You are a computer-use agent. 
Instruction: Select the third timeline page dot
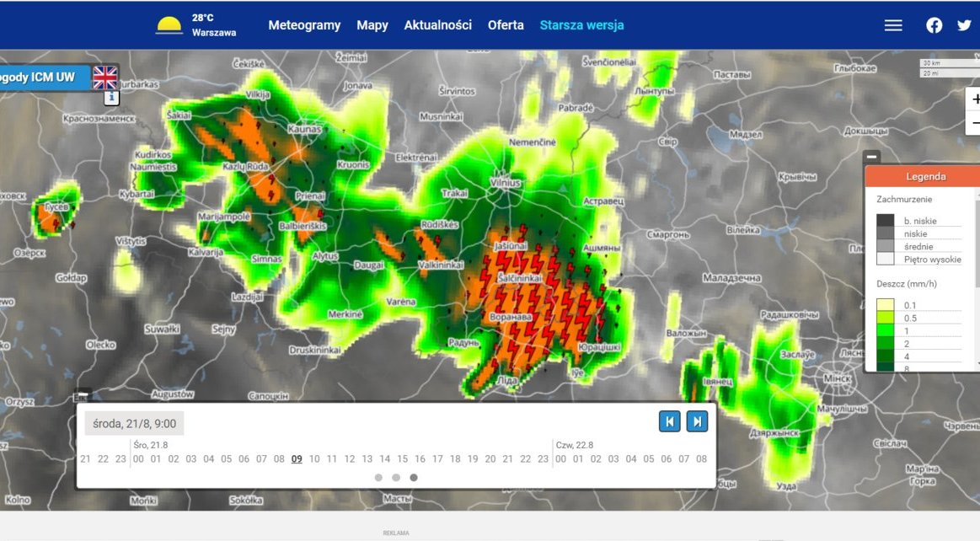[x=413, y=477]
